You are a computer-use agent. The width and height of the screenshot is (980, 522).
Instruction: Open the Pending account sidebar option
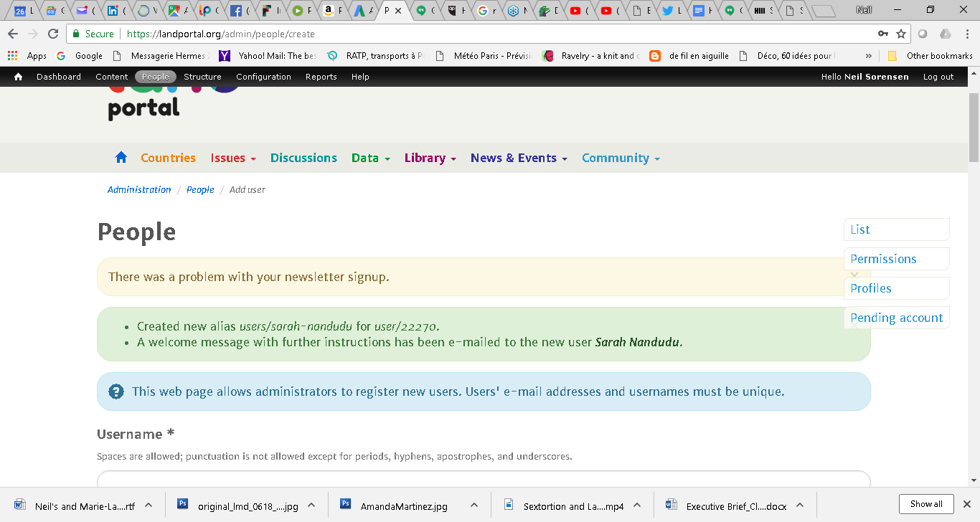[897, 317]
